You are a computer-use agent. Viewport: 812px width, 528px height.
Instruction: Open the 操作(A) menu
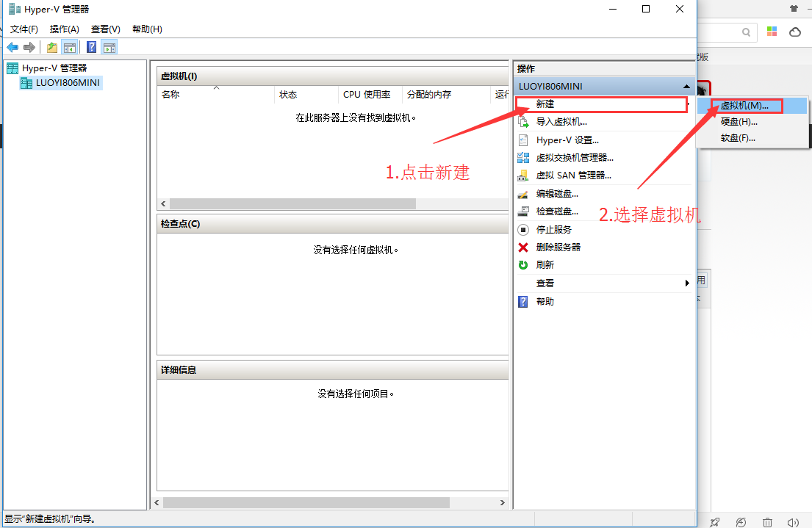pyautogui.click(x=65, y=29)
